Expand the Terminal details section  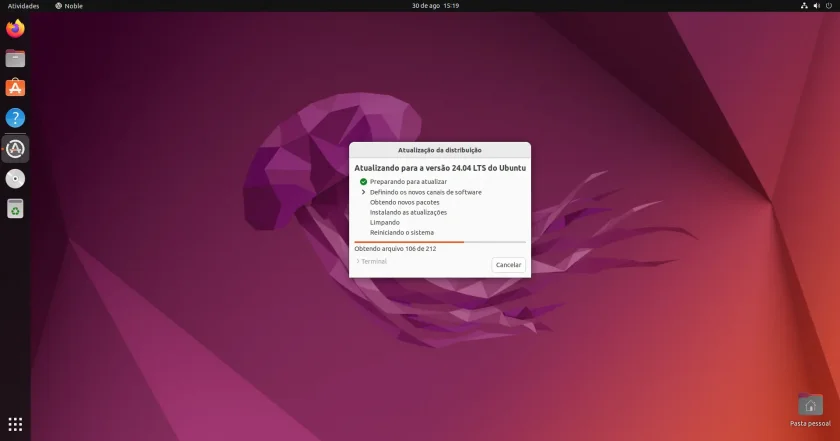[x=371, y=261]
